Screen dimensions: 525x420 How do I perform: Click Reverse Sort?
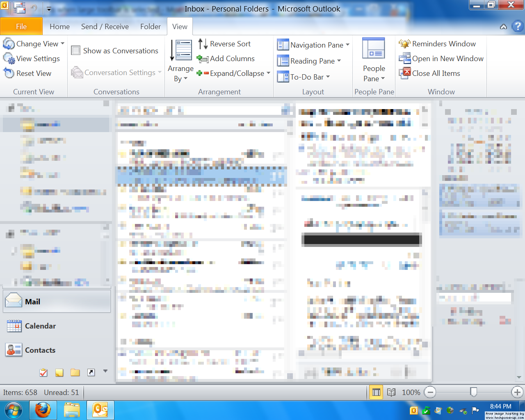click(x=224, y=44)
